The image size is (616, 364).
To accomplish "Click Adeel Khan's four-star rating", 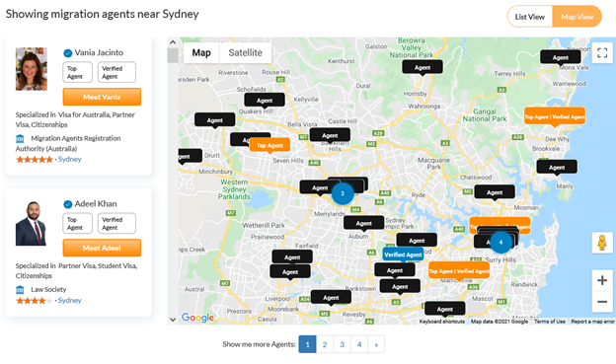I will [35, 301].
